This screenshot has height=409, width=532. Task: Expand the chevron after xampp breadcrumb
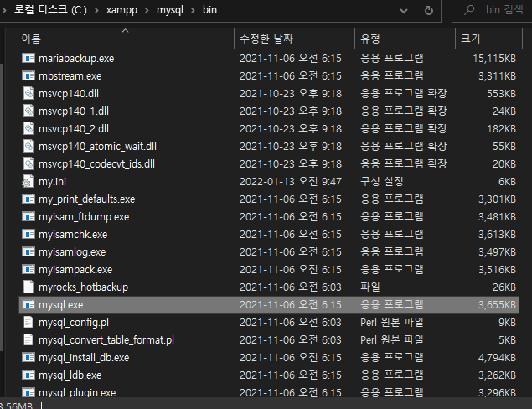point(147,11)
